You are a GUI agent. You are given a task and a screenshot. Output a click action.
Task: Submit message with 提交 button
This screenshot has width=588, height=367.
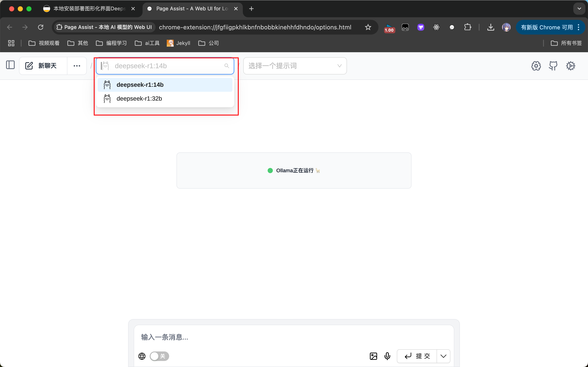pyautogui.click(x=417, y=356)
